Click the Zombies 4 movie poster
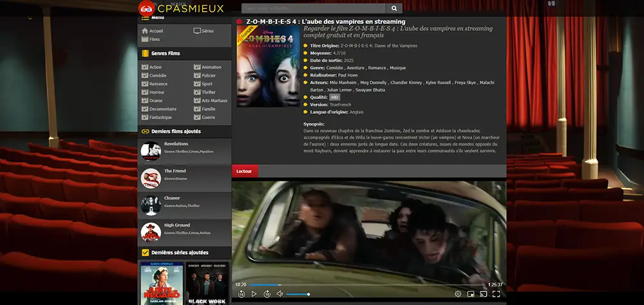644x305 pixels. tap(268, 66)
